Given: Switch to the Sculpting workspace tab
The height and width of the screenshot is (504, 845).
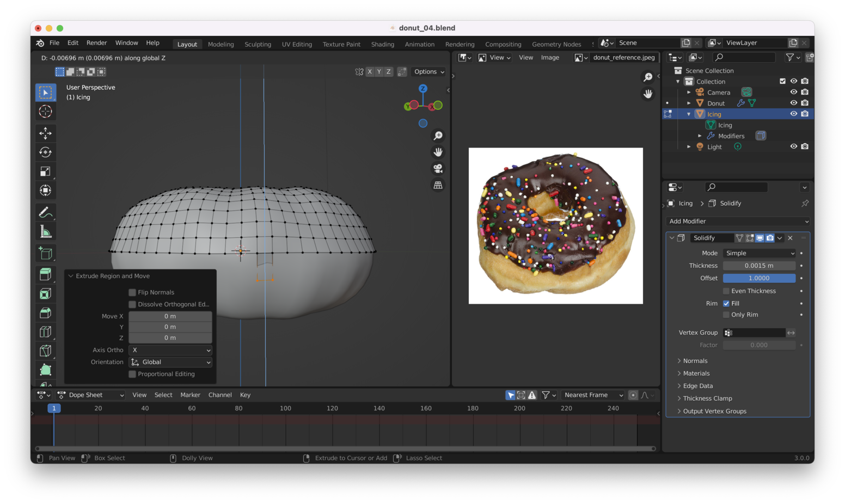Looking at the screenshot, I should pos(258,44).
